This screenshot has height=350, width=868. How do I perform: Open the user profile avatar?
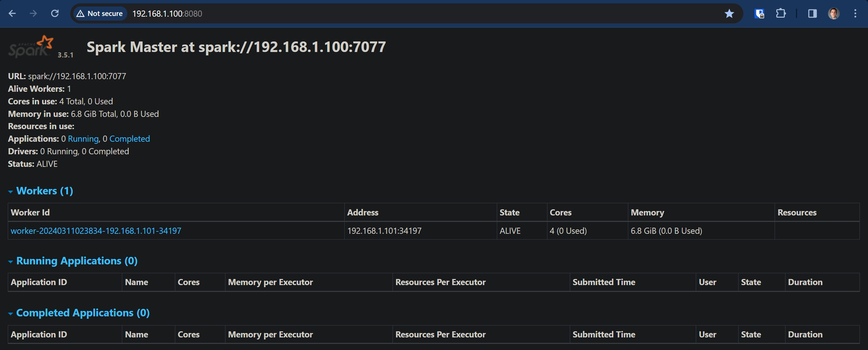(x=834, y=14)
